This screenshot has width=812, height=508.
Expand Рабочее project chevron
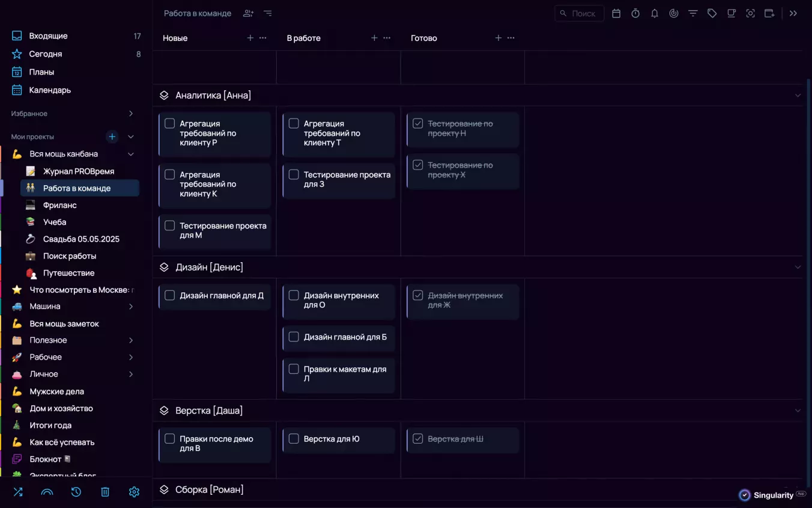pyautogui.click(x=131, y=357)
